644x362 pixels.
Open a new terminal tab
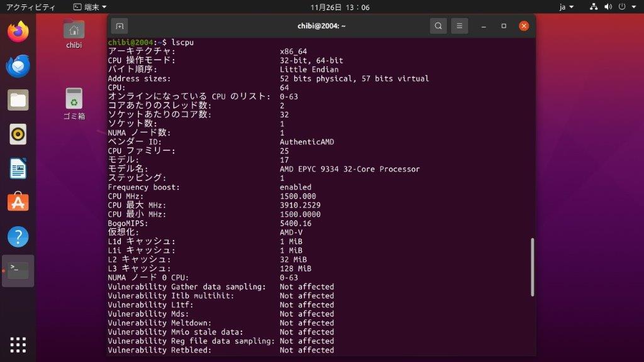coord(119,26)
